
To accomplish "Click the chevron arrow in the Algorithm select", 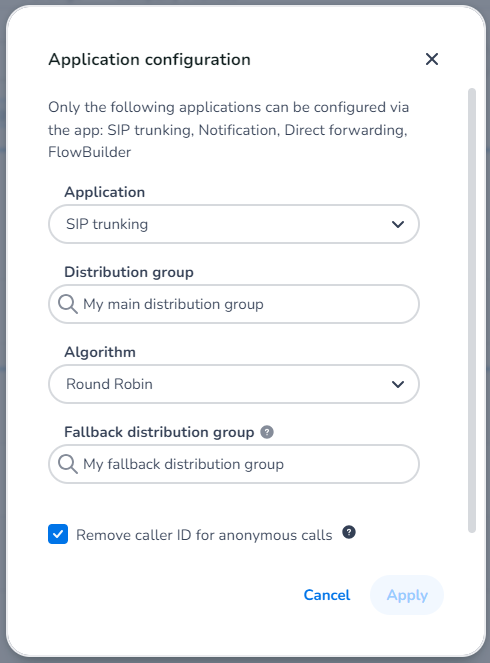I will coord(398,384).
